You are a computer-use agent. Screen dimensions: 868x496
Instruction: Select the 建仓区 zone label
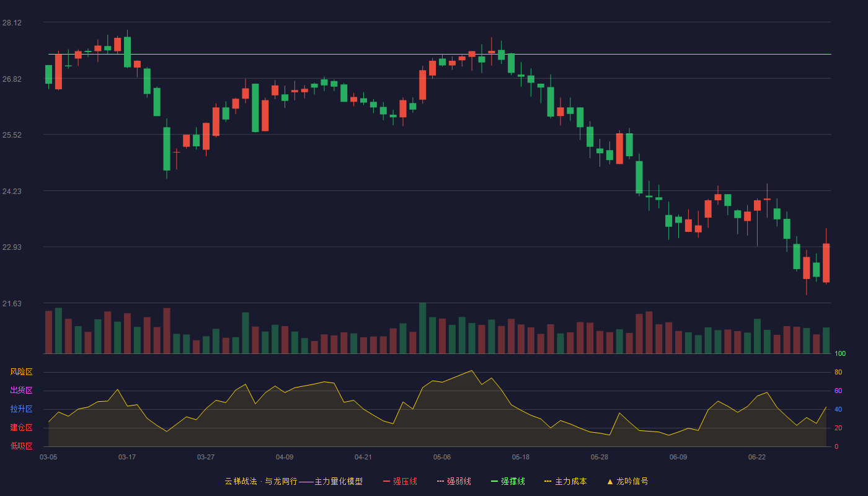coord(21,428)
